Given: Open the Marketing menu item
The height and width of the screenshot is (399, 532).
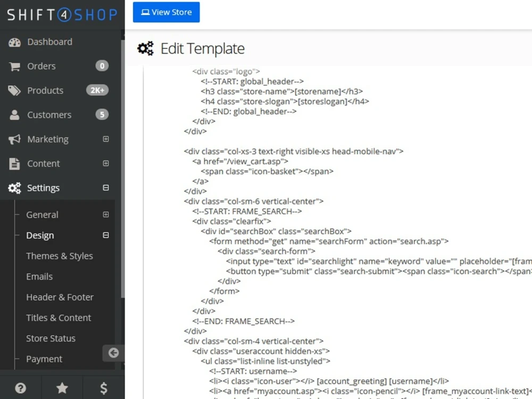Looking at the screenshot, I should (48, 139).
